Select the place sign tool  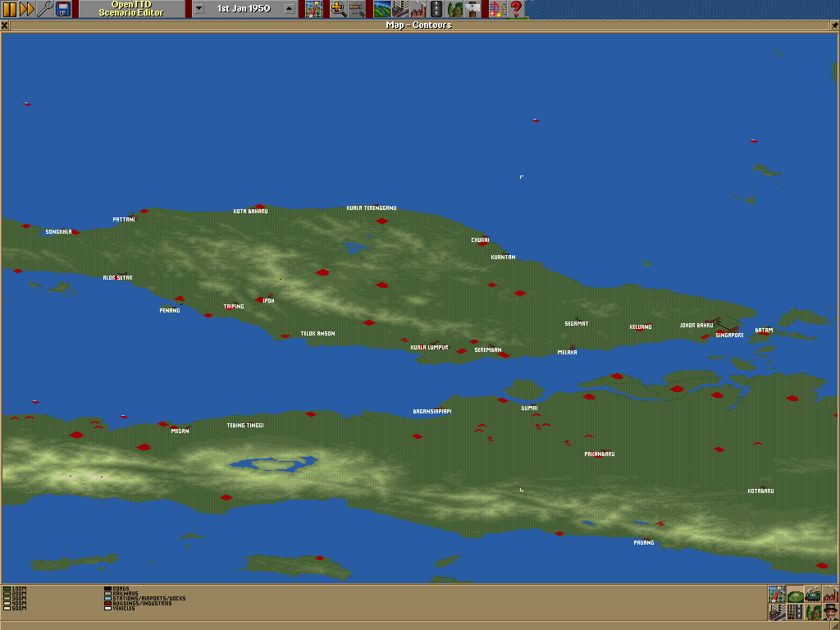coord(473,8)
